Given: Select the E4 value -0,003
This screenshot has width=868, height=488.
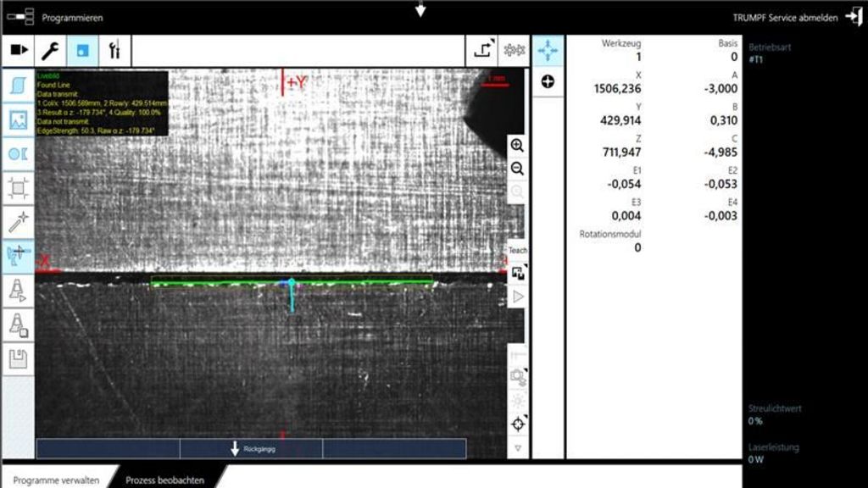Looking at the screenshot, I should (x=721, y=216).
